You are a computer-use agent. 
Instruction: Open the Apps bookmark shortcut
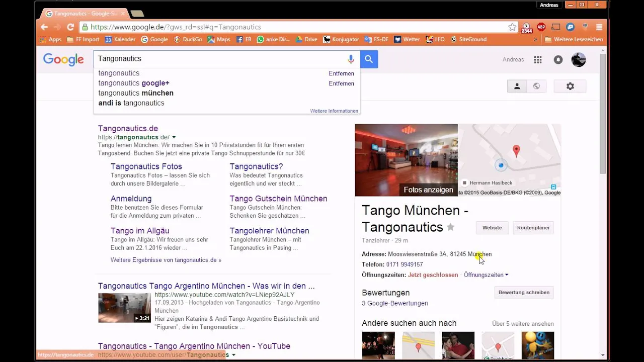[x=50, y=39]
